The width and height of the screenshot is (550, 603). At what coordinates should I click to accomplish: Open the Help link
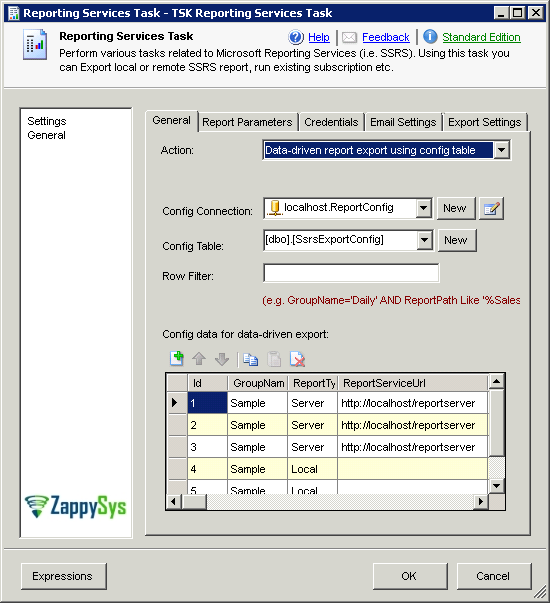click(x=319, y=37)
